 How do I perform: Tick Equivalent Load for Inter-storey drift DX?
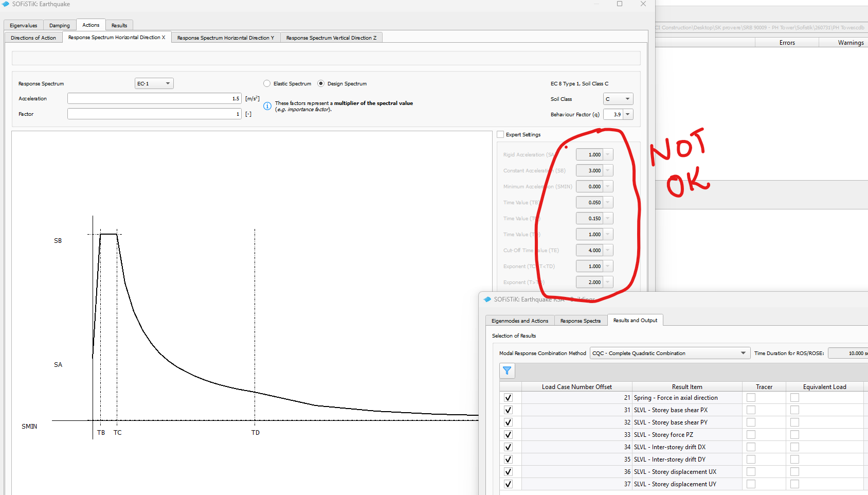pos(794,447)
